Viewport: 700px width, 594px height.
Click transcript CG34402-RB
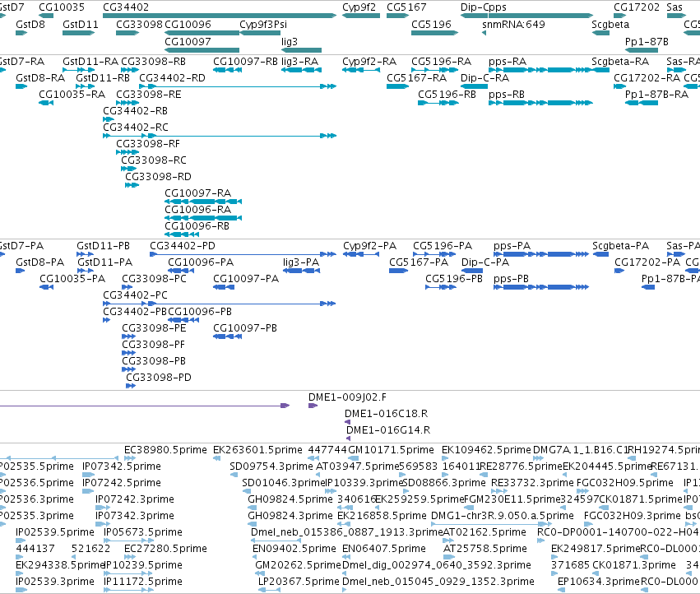point(109,119)
